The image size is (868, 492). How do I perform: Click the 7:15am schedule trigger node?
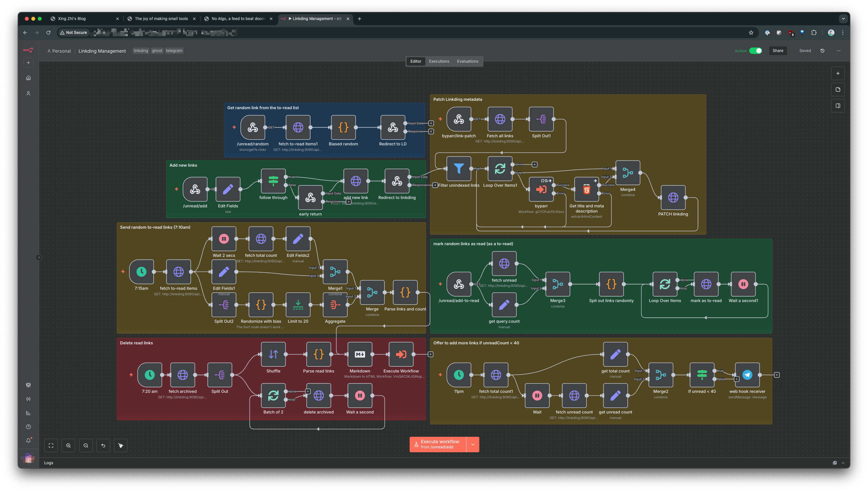click(x=141, y=271)
